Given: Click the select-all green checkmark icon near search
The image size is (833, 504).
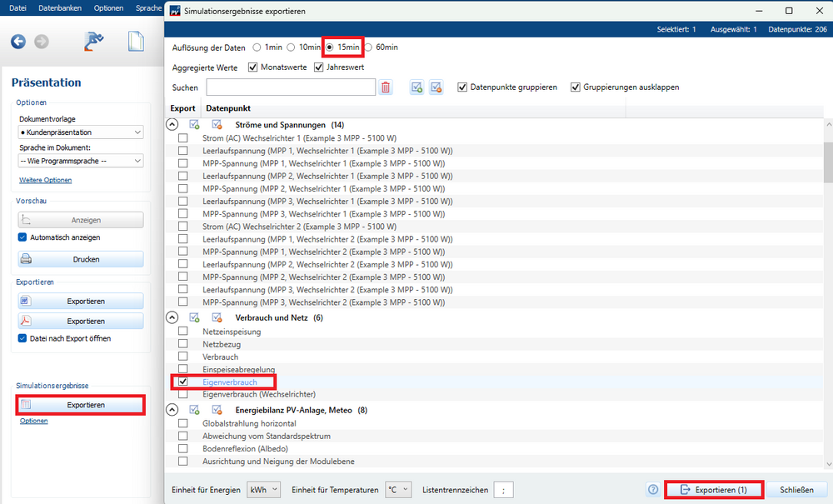Looking at the screenshot, I should coord(417,87).
